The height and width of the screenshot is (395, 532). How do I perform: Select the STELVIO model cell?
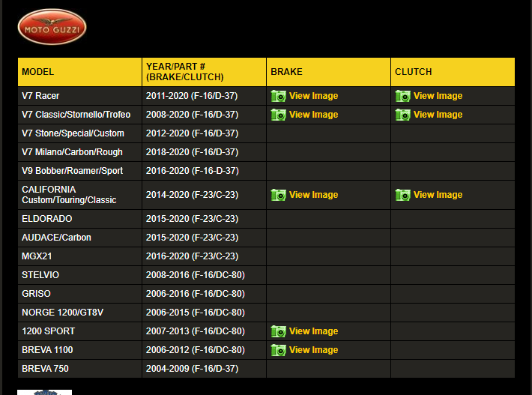point(79,275)
